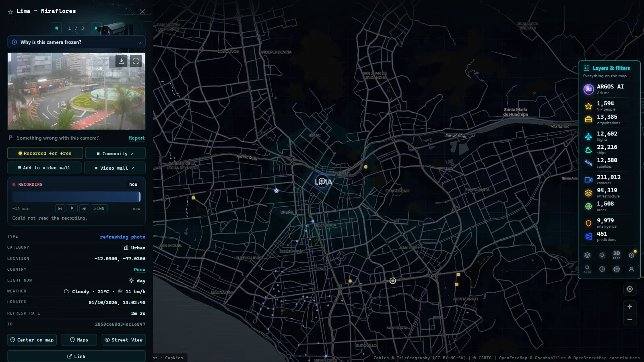This screenshot has width=644, height=362.
Task: Play the recording
Action: point(72,208)
